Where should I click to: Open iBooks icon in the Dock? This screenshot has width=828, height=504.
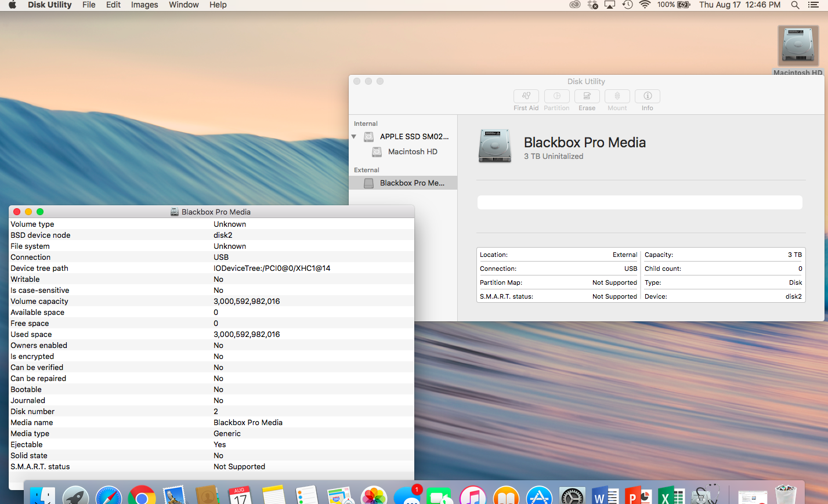[506, 496]
